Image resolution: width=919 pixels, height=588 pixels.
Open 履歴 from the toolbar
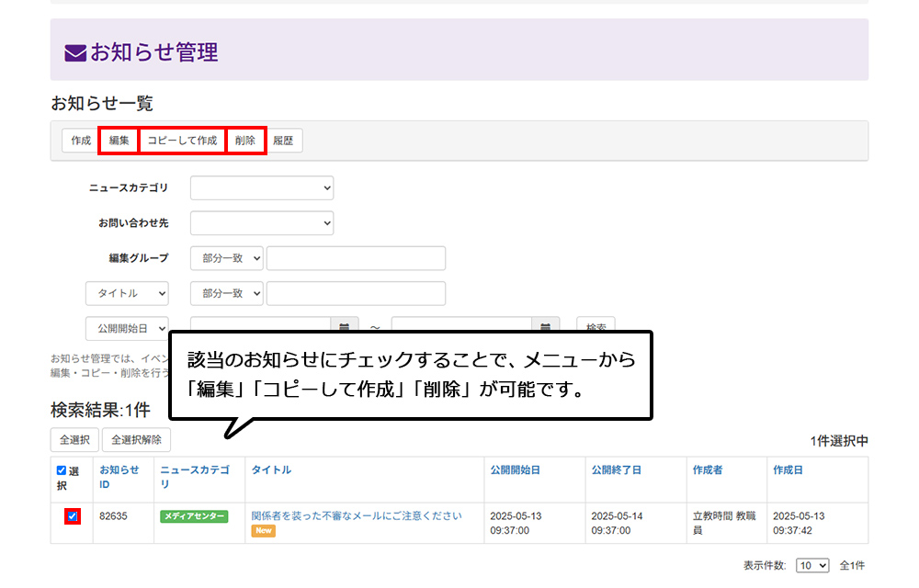(283, 141)
